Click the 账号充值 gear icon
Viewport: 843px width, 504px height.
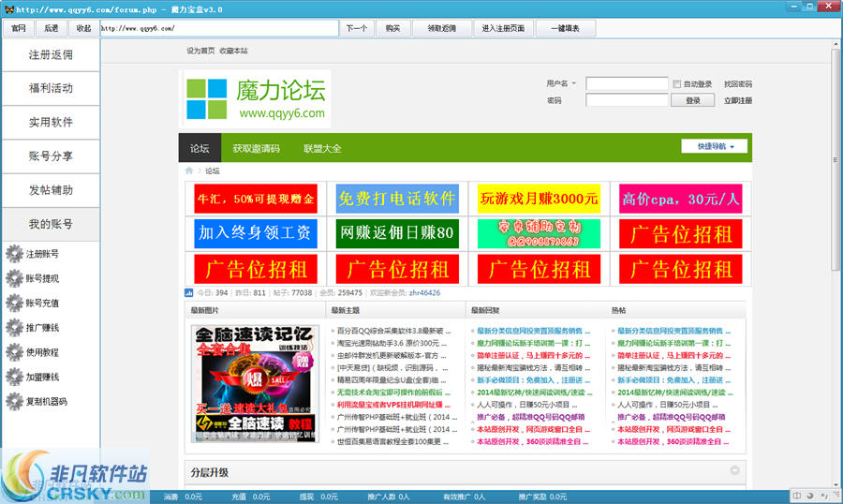[x=13, y=303]
